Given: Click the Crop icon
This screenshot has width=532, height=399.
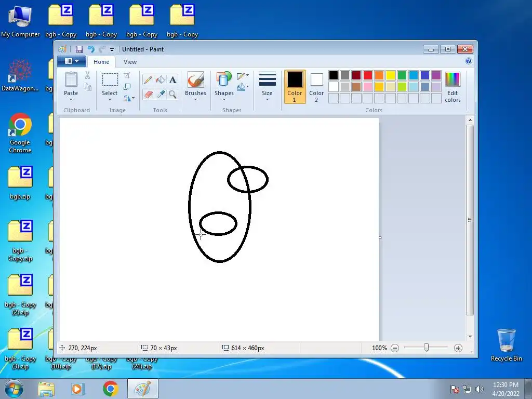Looking at the screenshot, I should pyautogui.click(x=127, y=75).
